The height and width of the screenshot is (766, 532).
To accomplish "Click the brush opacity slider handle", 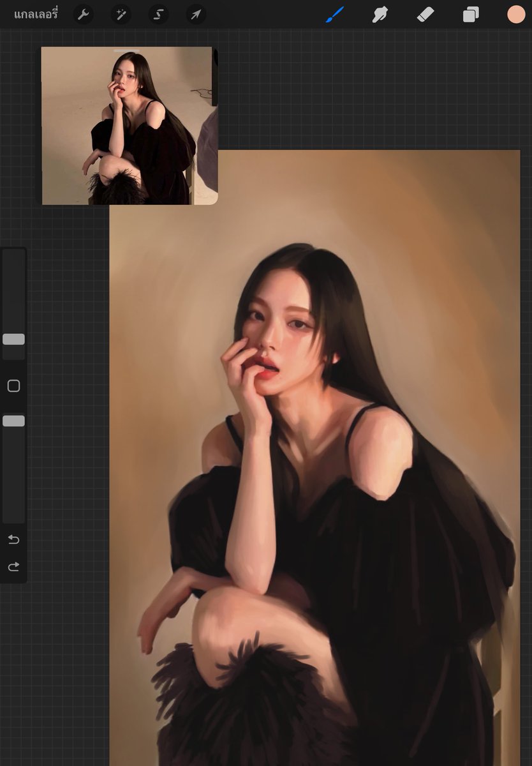I will [x=13, y=421].
